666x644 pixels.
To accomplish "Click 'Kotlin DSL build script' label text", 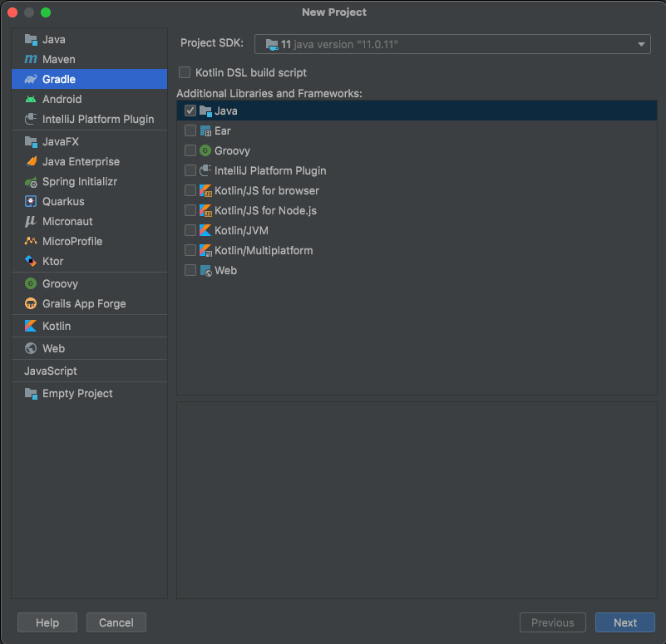I will tap(250, 72).
